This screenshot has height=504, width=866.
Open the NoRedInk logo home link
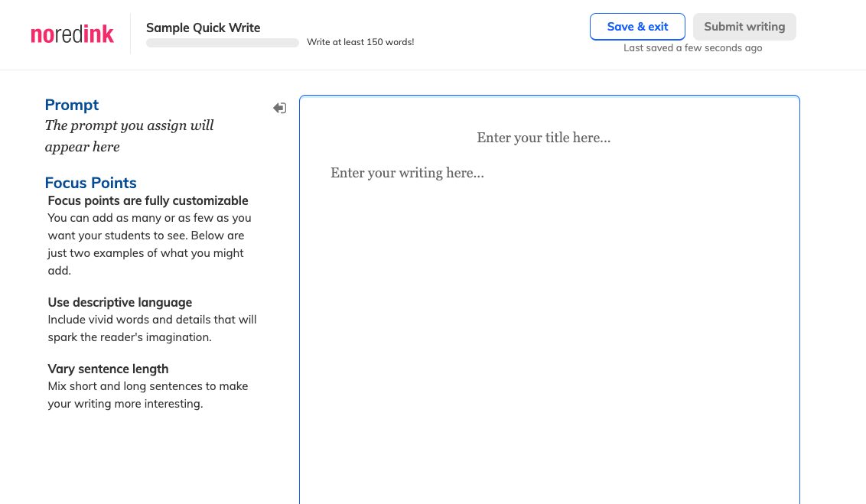tap(73, 34)
